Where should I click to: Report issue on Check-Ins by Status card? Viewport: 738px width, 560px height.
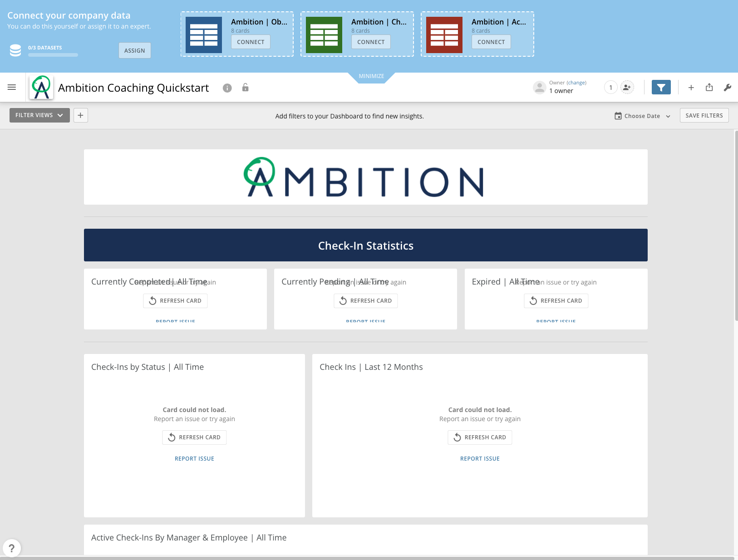194,459
